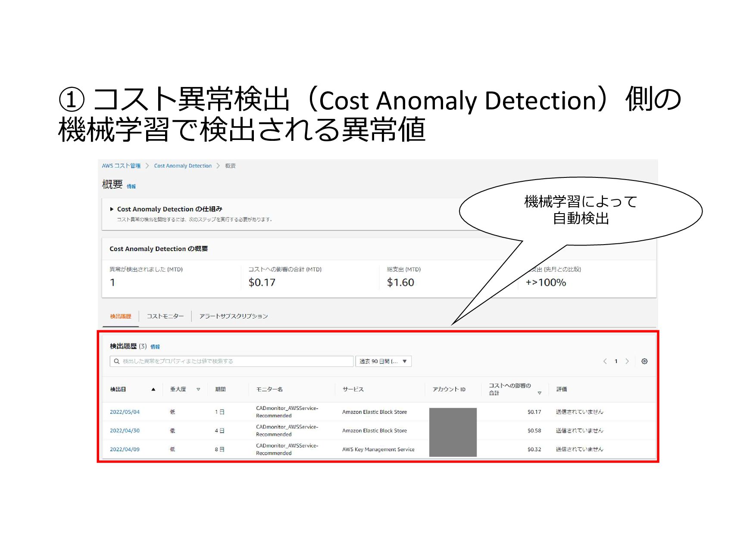Open the AWS コスト管理 breadcrumb link
Screen dimensions: 756x534
121,166
